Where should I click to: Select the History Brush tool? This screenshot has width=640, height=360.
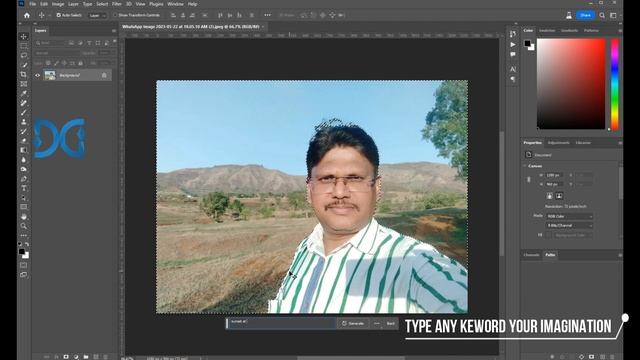pos(24,131)
